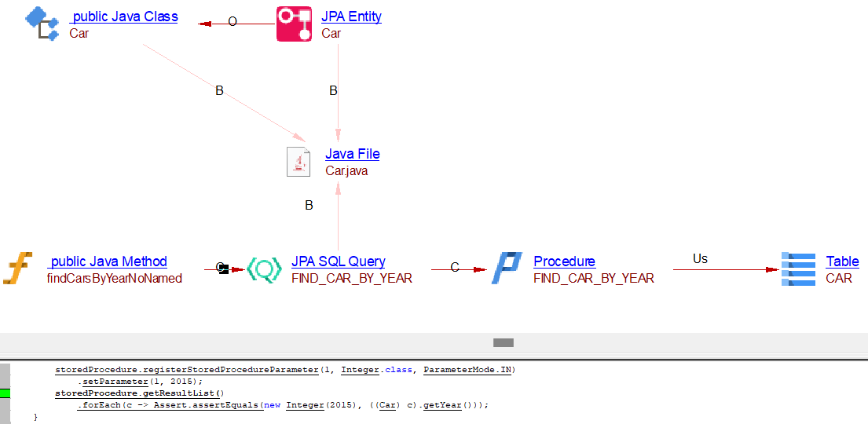The height and width of the screenshot is (424, 868).
Task: Click the gray splitter handle above code
Action: 503,342
